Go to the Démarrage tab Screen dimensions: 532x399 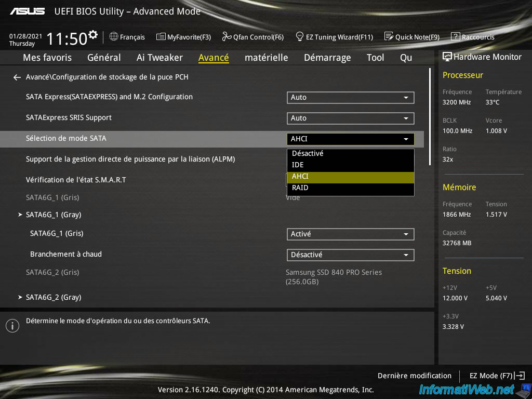coord(327,58)
